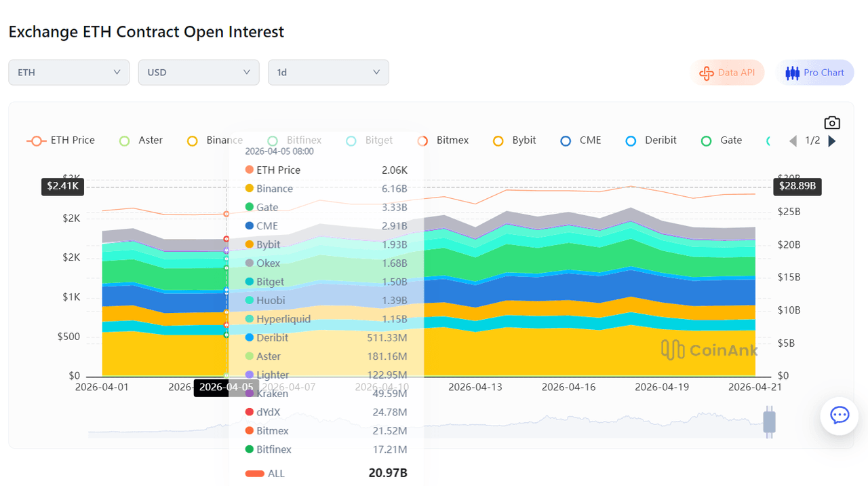Click the time range slider handle
Image resolution: width=868 pixels, height=486 pixels.
pyautogui.click(x=769, y=422)
